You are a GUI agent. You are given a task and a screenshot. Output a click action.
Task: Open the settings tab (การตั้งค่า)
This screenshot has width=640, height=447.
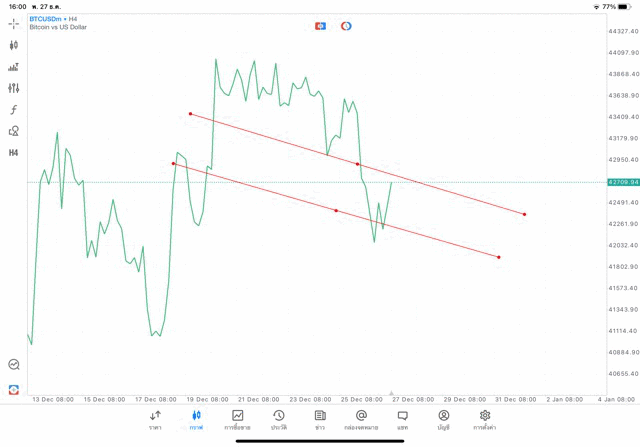pos(485,419)
